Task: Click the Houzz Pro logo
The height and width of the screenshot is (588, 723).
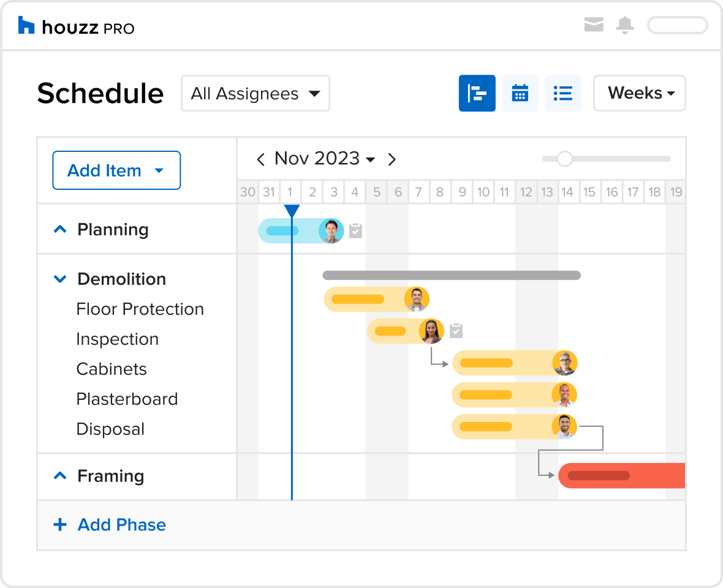Action: pyautogui.click(x=76, y=26)
